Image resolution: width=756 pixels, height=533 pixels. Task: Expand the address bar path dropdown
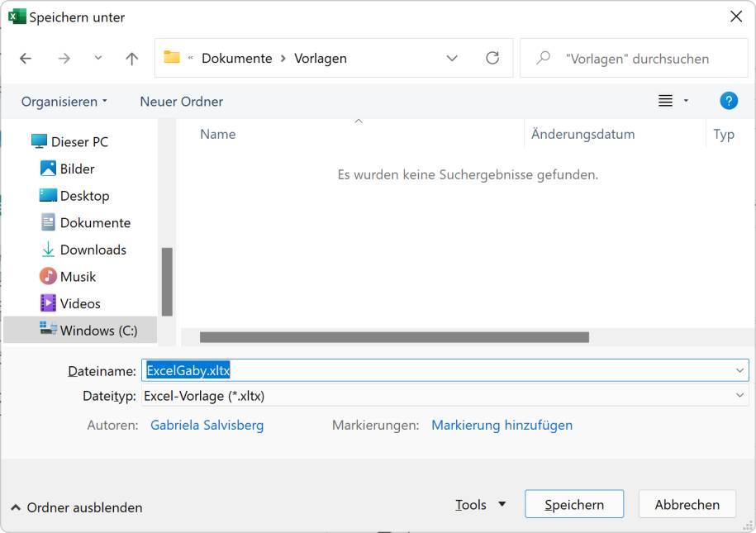pos(452,59)
